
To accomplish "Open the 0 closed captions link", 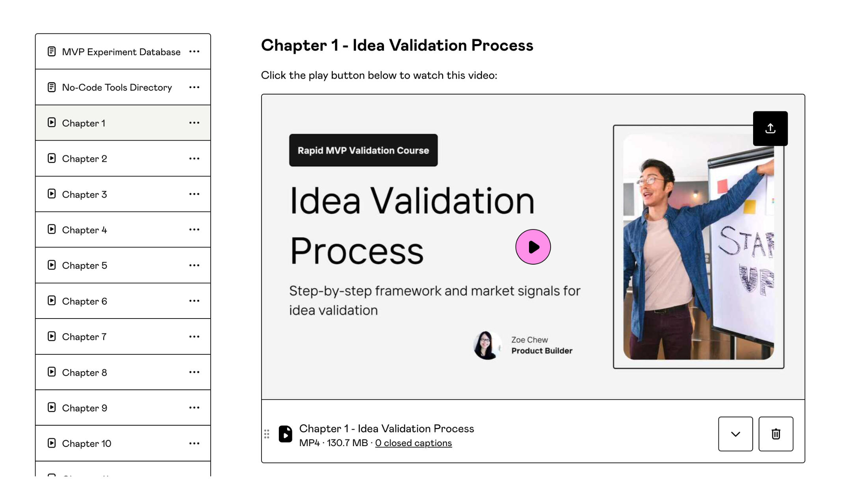I will click(x=413, y=443).
